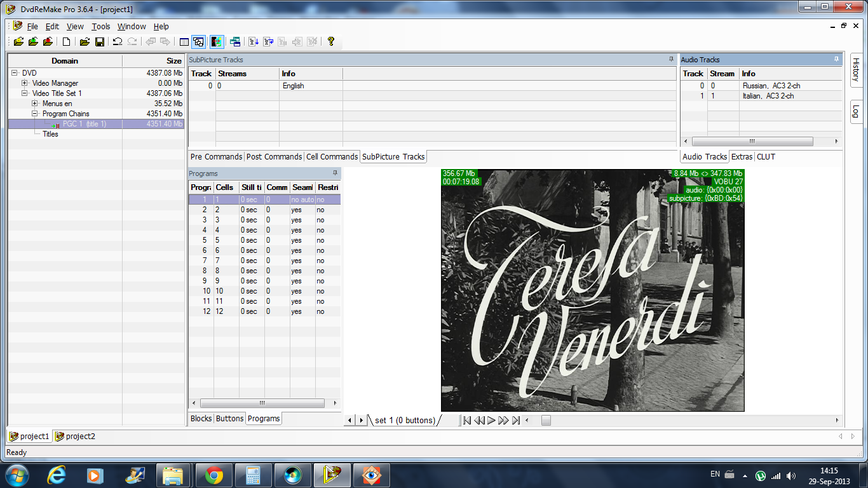Viewport: 868px width, 488px height.
Task: Toggle the colorful preview mode icon
Action: coord(217,42)
